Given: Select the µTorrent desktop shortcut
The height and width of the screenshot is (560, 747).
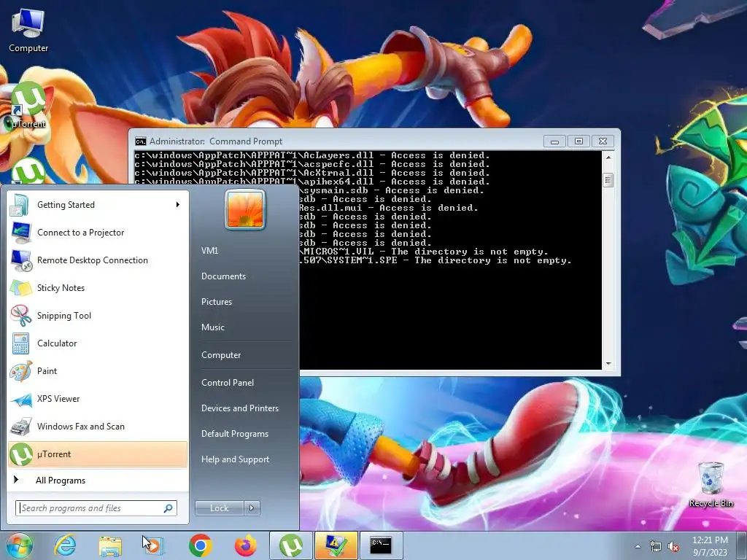Looking at the screenshot, I should [x=28, y=106].
